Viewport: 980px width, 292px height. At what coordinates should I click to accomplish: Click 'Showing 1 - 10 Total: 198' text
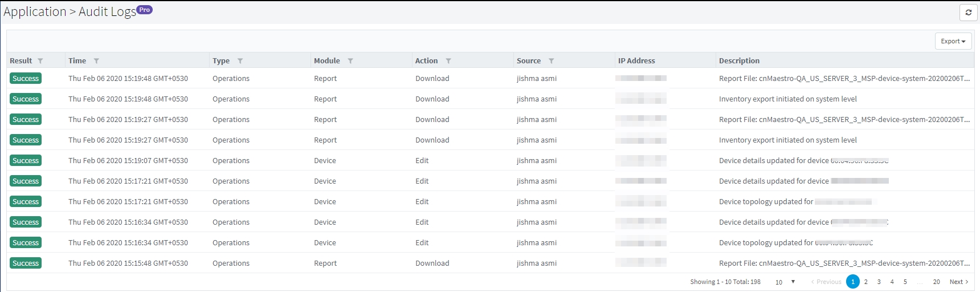(x=725, y=282)
